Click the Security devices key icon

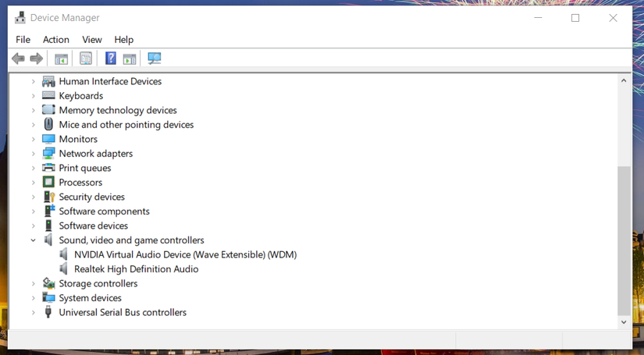48,197
